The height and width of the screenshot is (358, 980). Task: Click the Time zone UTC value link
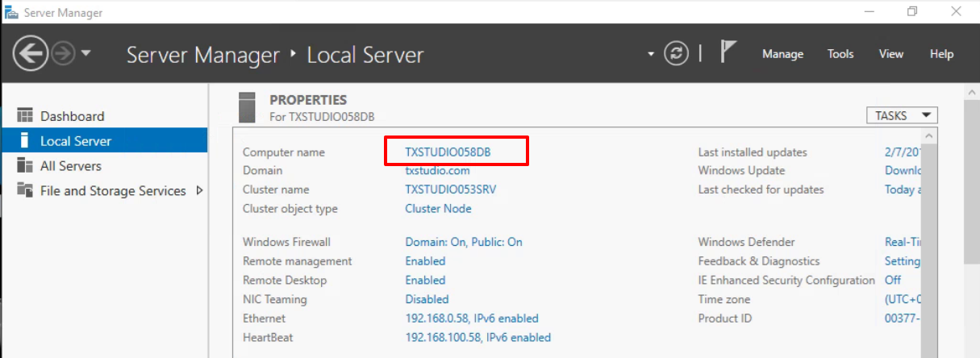coord(903,299)
